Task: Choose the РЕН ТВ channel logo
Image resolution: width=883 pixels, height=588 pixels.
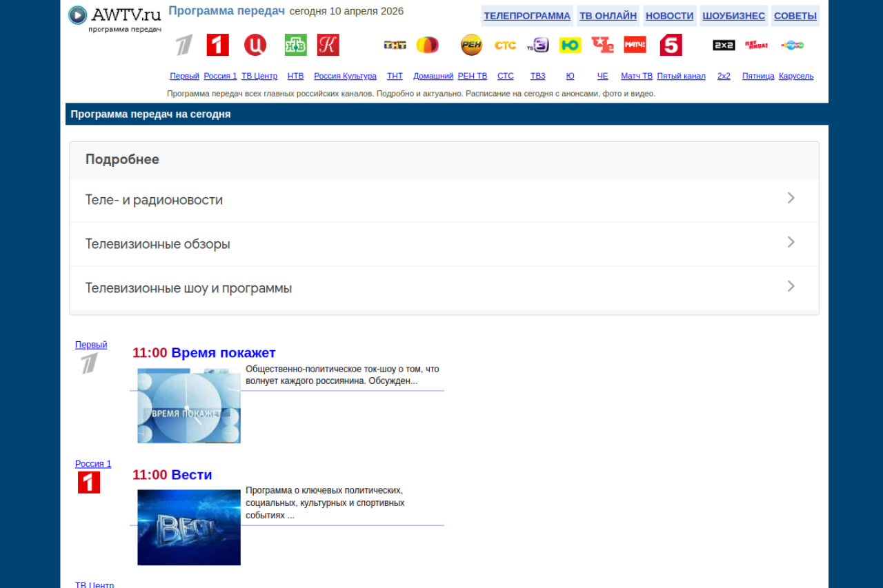Action: click(471, 45)
